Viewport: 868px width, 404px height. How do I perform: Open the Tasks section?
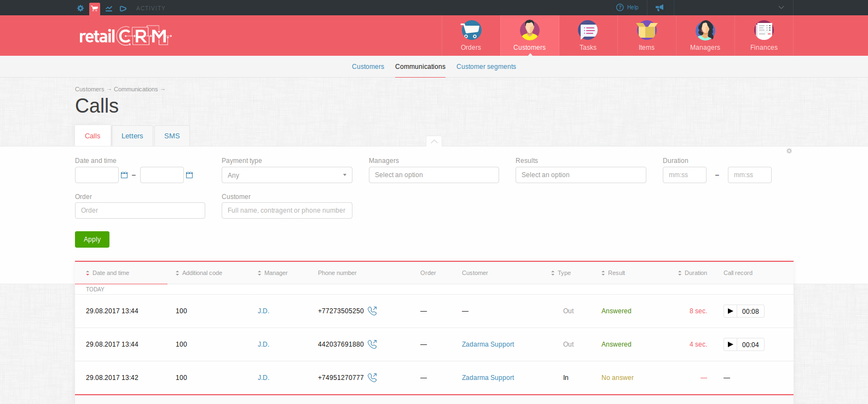point(588,36)
